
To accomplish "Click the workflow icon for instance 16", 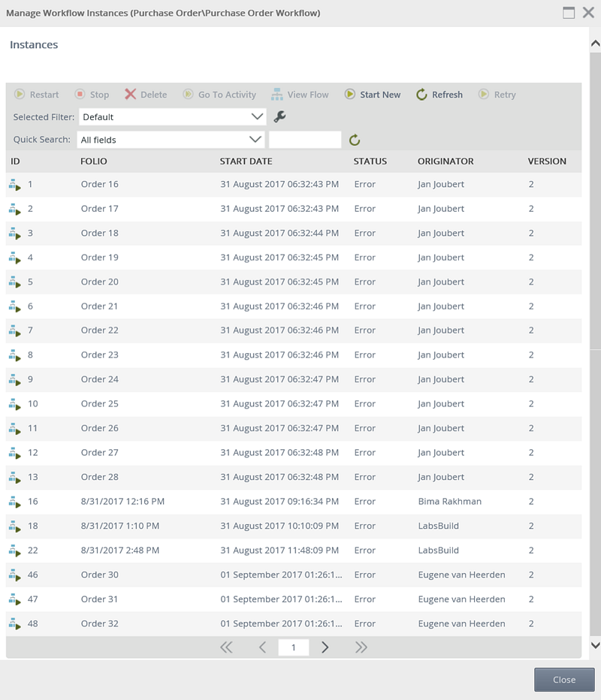I will pos(14,502).
